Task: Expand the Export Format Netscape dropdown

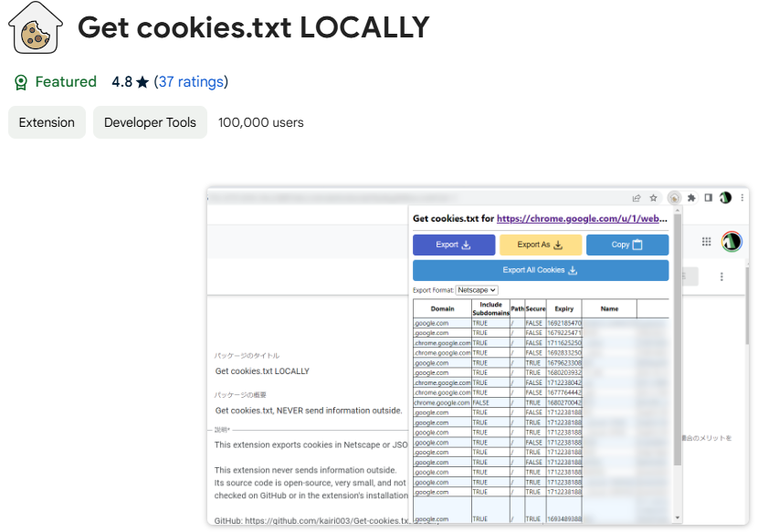Action: click(477, 290)
